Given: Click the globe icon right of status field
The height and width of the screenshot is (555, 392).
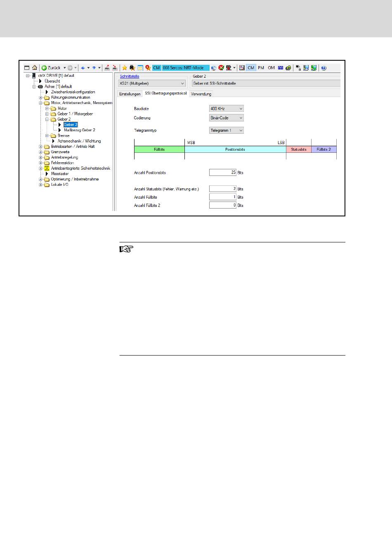Looking at the screenshot, I should [x=214, y=68].
